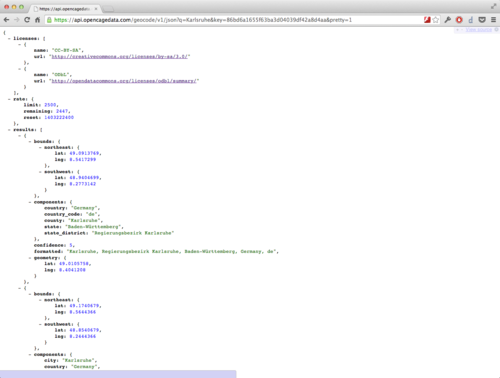Close the api.opencagedata tab
Image resolution: width=500 pixels, height=378 pixels.
pos(96,9)
